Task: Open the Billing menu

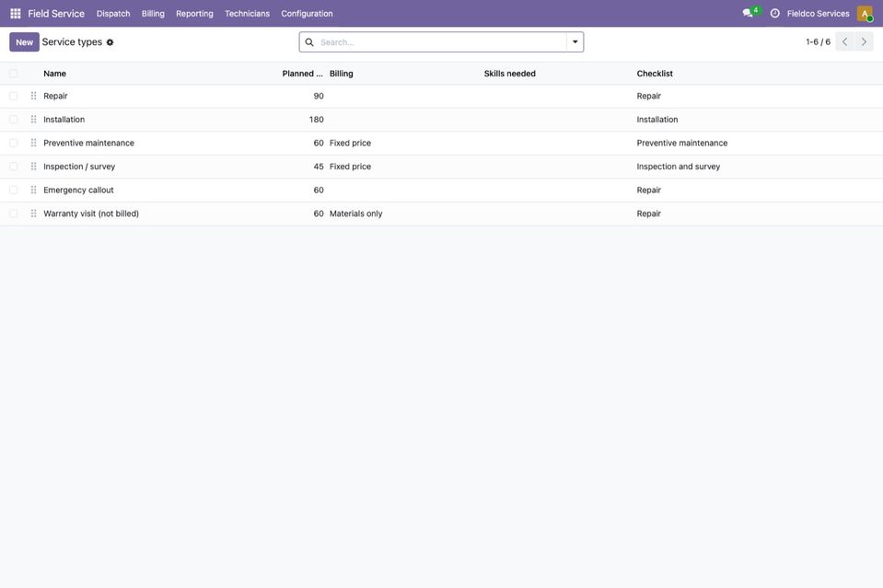Action: [x=153, y=14]
